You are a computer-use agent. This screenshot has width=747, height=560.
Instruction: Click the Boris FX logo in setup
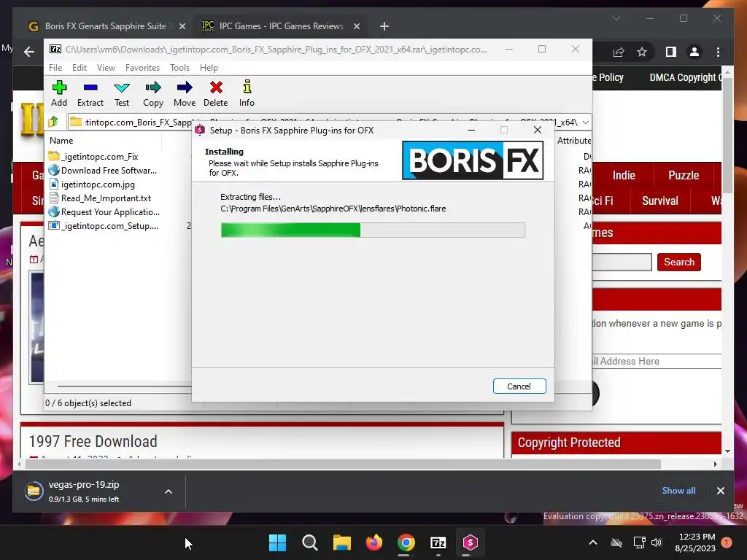coord(473,160)
